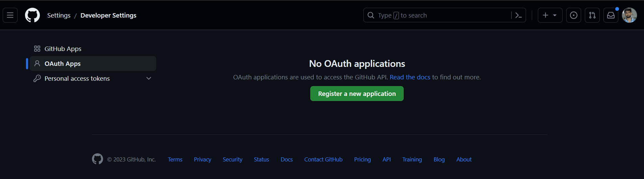
Task: Go to Settings breadcrumb link
Action: 59,16
